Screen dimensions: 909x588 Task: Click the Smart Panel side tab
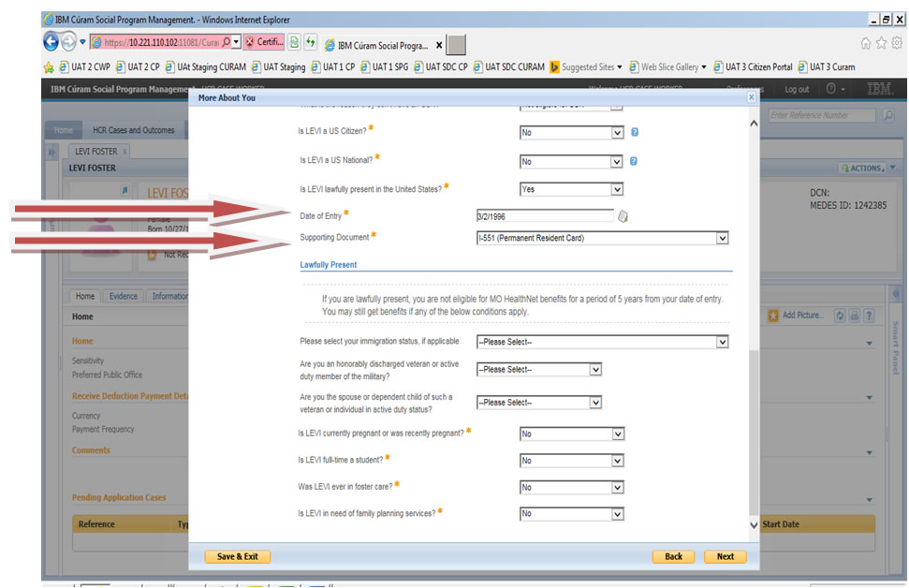(x=896, y=348)
